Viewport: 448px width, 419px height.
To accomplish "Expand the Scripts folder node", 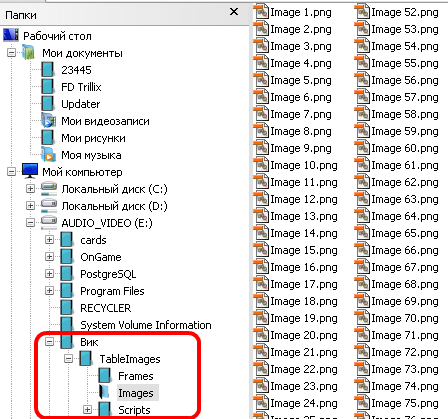I will (87, 410).
